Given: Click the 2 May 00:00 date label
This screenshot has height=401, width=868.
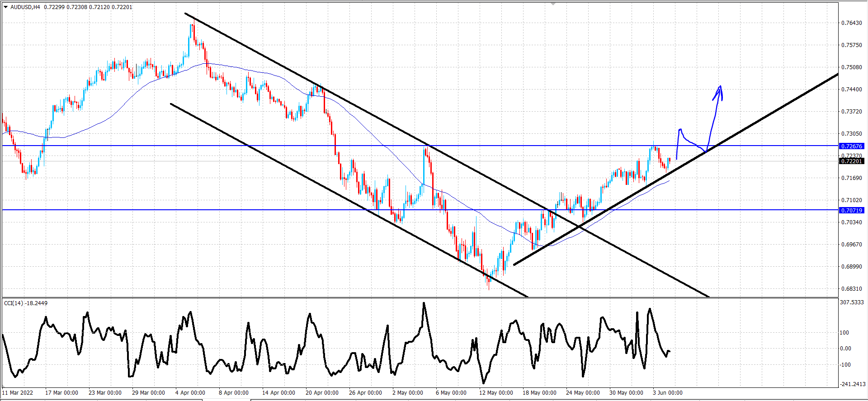Looking at the screenshot, I should tap(408, 392).
